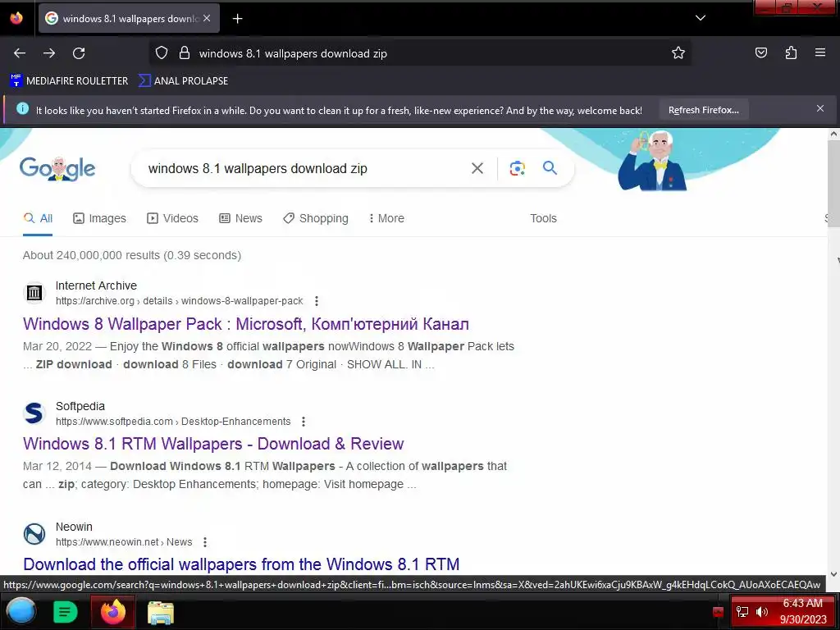This screenshot has height=630, width=840.
Task: Open the search Tools options
Action: (x=543, y=218)
